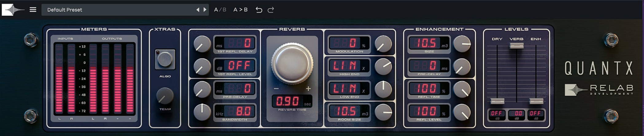
Task: Click the XTRAS section heading
Action: click(165, 29)
